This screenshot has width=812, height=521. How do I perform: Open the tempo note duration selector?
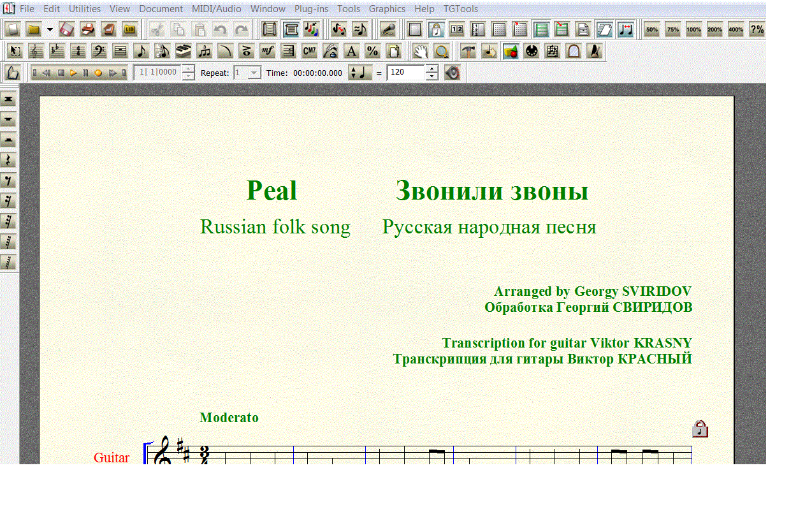(360, 73)
